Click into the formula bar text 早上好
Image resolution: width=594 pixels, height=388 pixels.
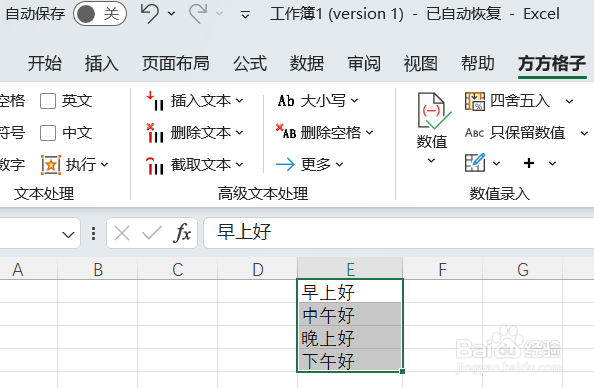tap(244, 232)
